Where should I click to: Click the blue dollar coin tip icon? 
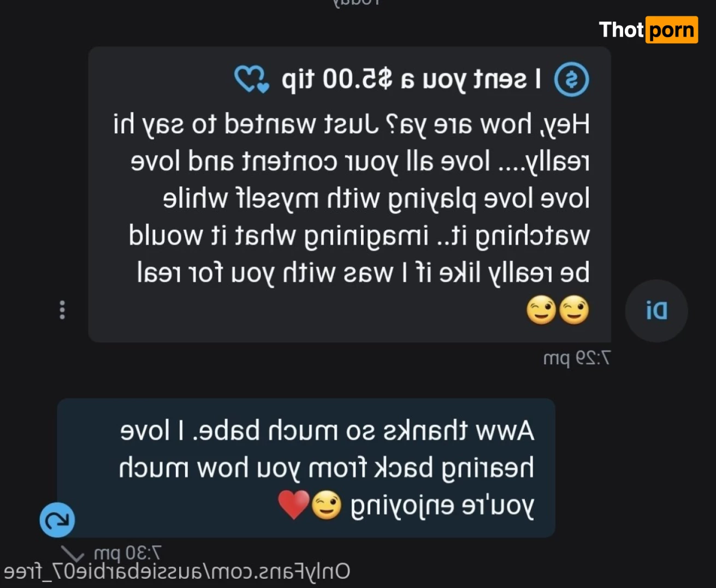click(571, 80)
